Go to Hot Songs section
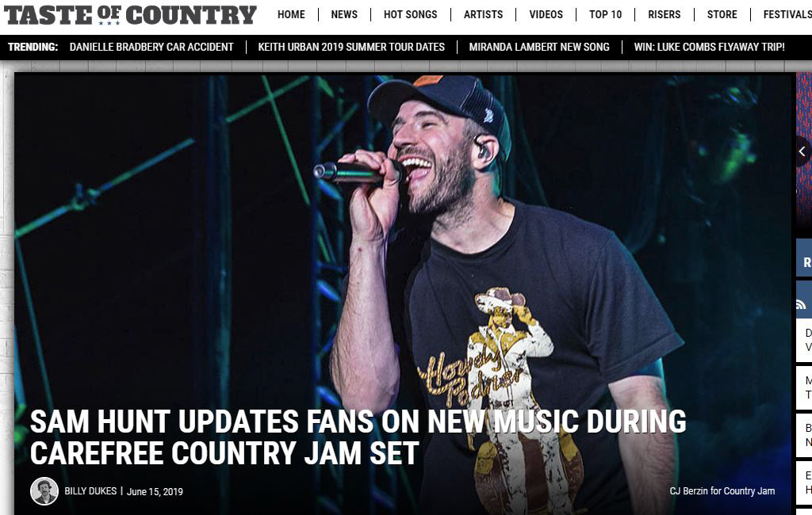 [x=410, y=14]
